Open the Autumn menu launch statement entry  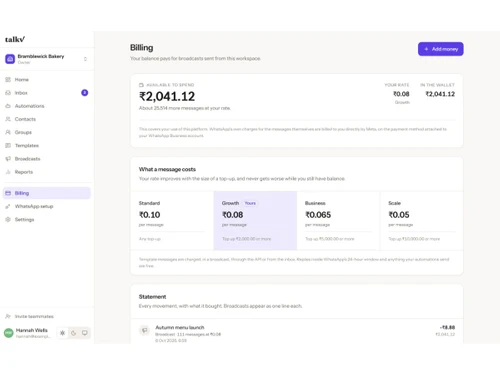[297, 332]
